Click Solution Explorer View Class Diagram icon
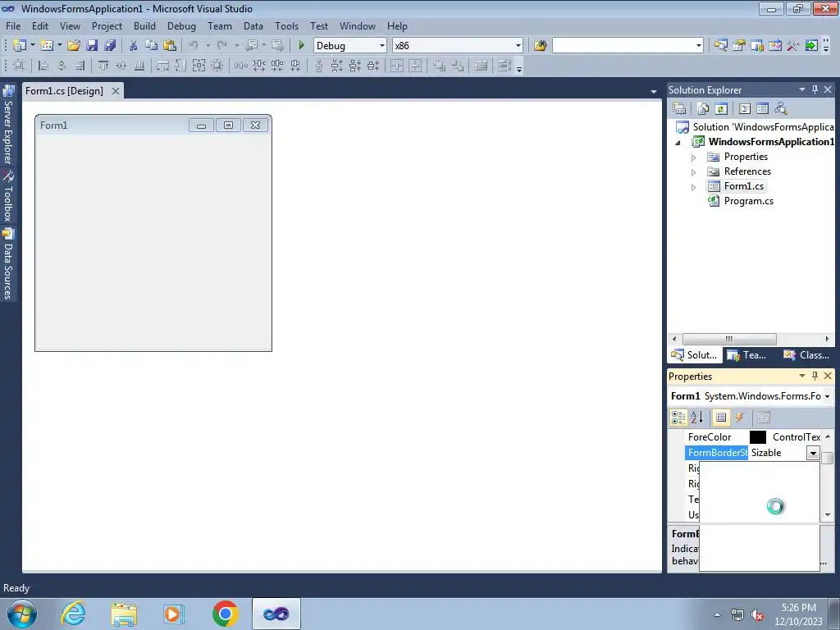This screenshot has width=840, height=630. click(x=781, y=109)
